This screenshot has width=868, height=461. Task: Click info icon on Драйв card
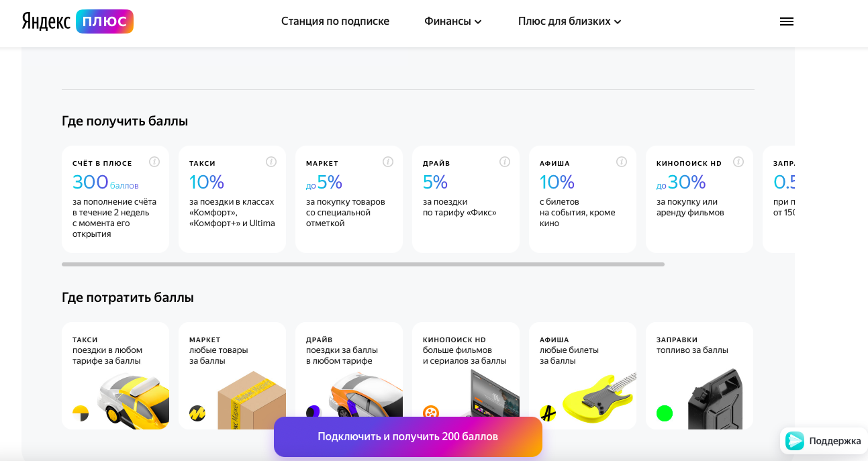(505, 162)
